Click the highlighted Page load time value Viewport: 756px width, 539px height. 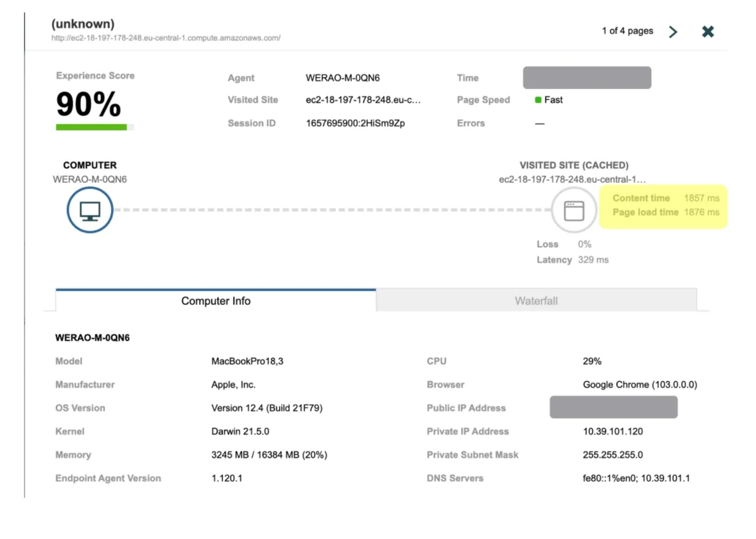coord(702,213)
